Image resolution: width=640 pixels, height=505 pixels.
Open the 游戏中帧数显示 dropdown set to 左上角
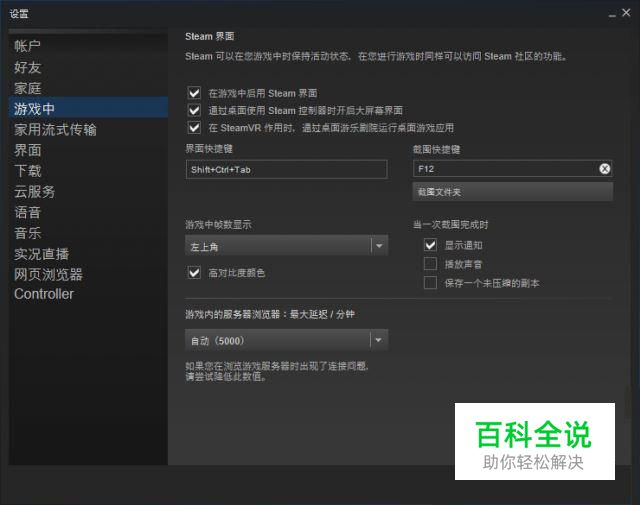pyautogui.click(x=286, y=246)
